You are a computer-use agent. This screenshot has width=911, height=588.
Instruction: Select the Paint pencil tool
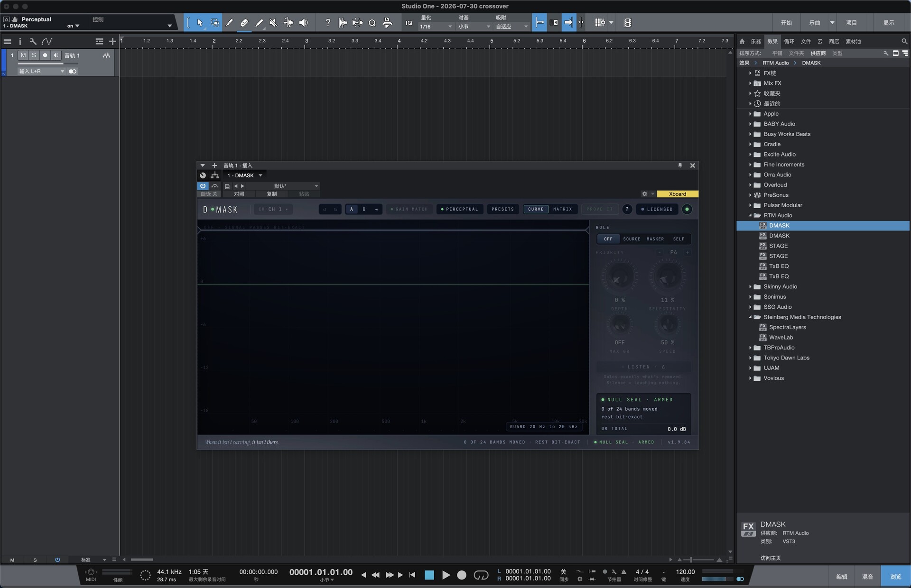[x=259, y=22]
